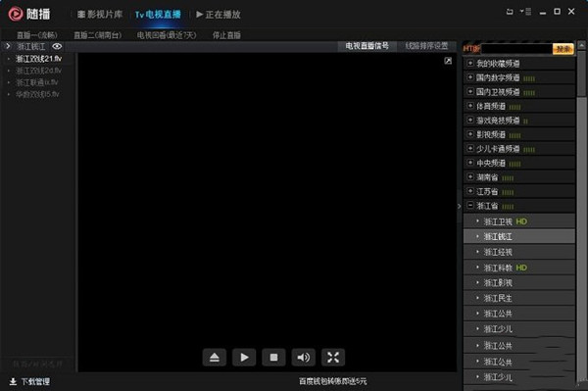
Task: Choose source 浙江双线21.flv
Action: (x=38, y=59)
